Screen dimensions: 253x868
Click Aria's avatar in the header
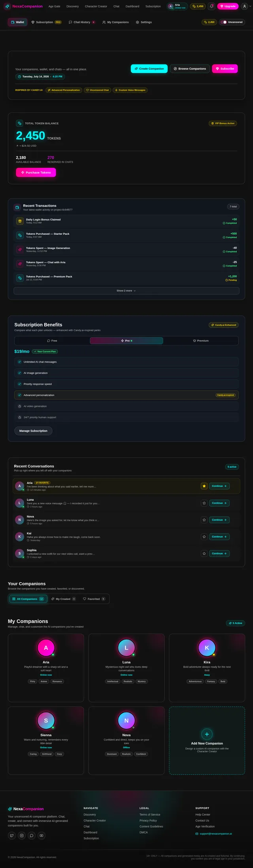coord(171,6)
